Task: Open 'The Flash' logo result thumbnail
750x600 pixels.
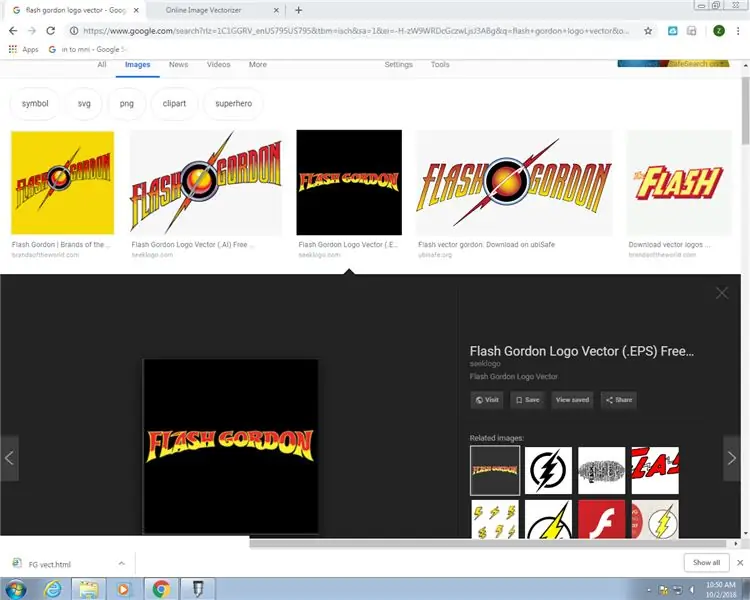Action: tap(679, 183)
